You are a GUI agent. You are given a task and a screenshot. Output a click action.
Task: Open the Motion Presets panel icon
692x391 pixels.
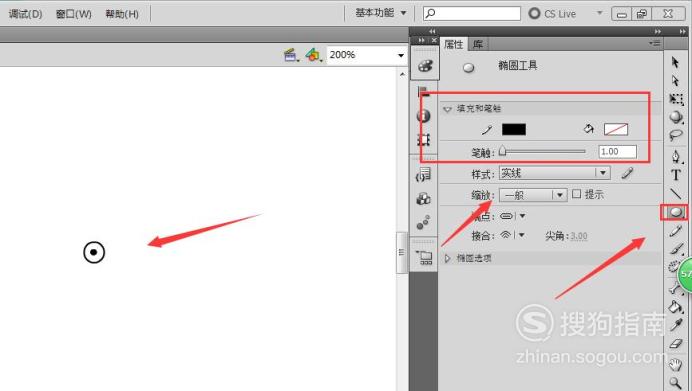click(x=423, y=222)
